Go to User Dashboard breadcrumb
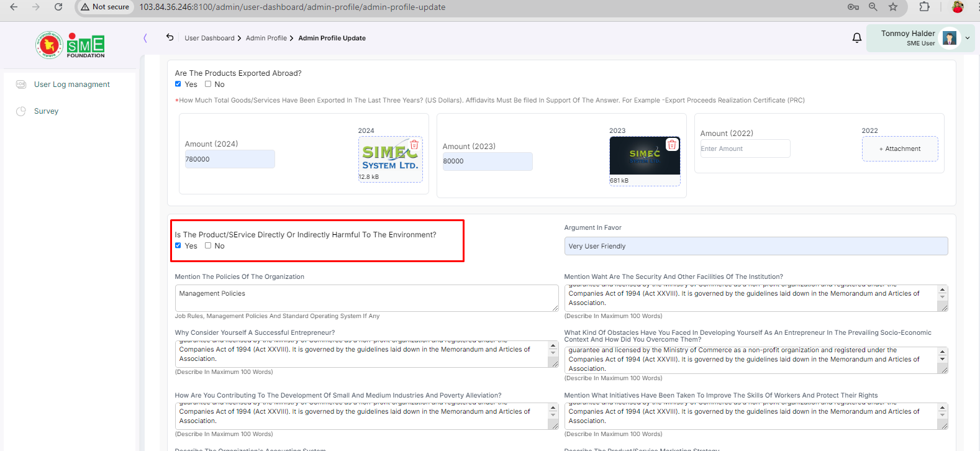 click(x=209, y=38)
